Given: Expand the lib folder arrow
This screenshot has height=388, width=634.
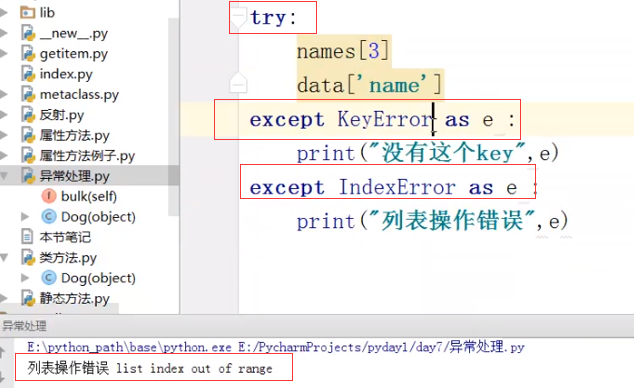Looking at the screenshot, I should tap(4, 13).
